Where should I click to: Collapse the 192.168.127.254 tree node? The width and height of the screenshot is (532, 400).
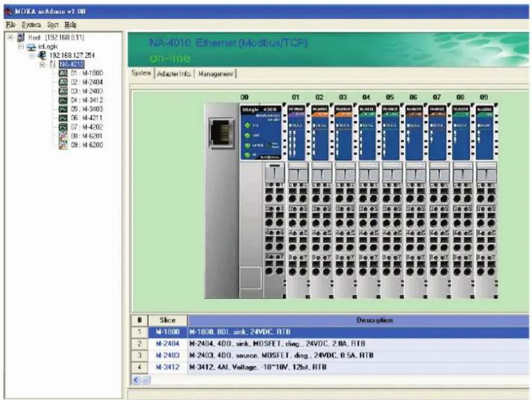(31, 55)
